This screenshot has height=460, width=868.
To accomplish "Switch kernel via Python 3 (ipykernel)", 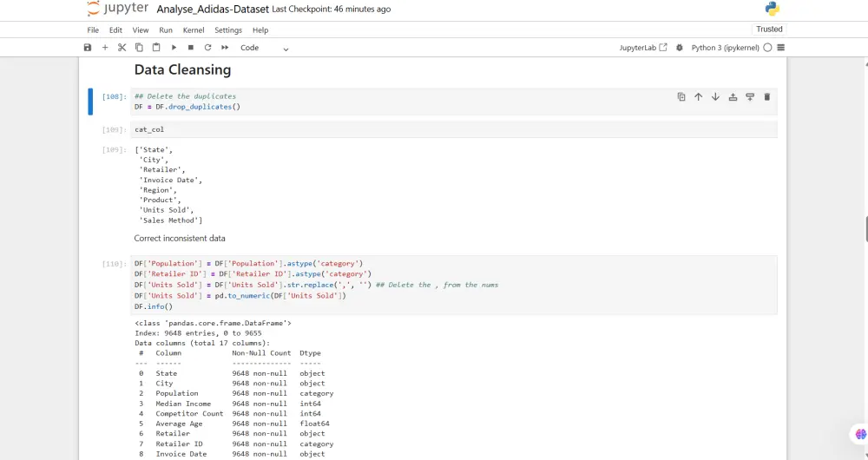I will click(x=725, y=48).
